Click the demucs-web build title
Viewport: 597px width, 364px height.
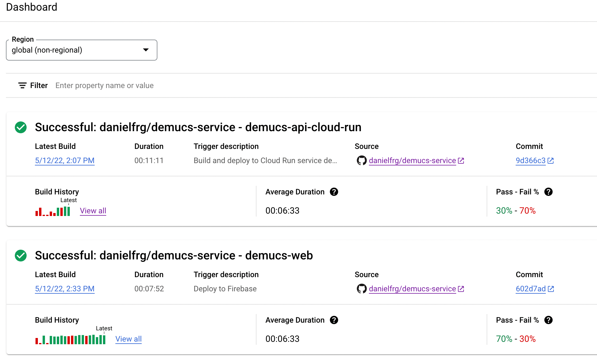point(174,256)
